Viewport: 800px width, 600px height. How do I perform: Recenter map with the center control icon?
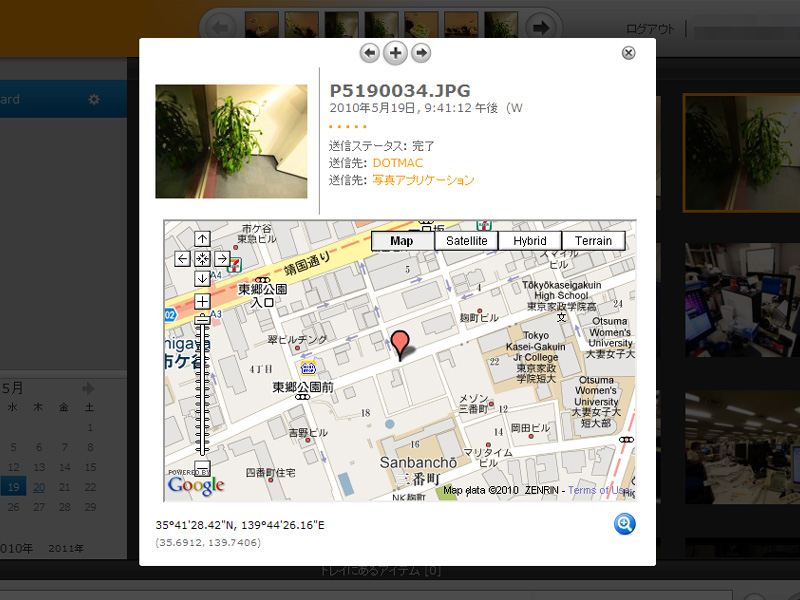(x=202, y=258)
